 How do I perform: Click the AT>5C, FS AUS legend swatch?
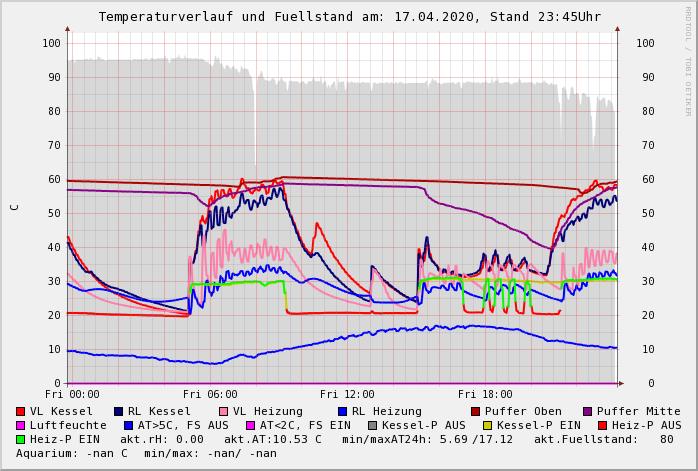[128, 425]
